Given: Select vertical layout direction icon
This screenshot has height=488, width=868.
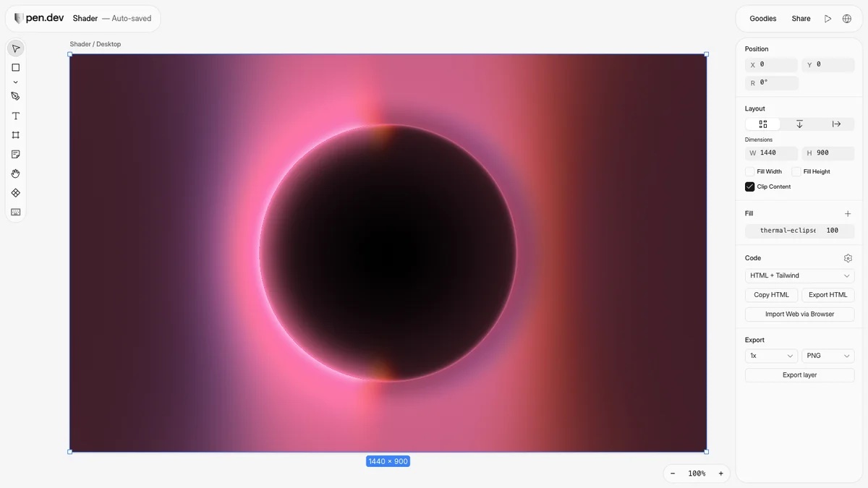Looking at the screenshot, I should (x=799, y=124).
